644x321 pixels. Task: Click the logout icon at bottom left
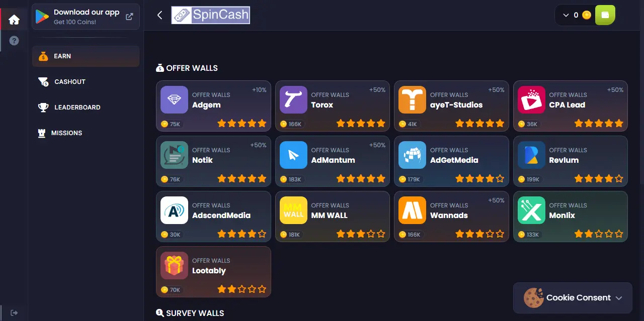[x=14, y=312]
